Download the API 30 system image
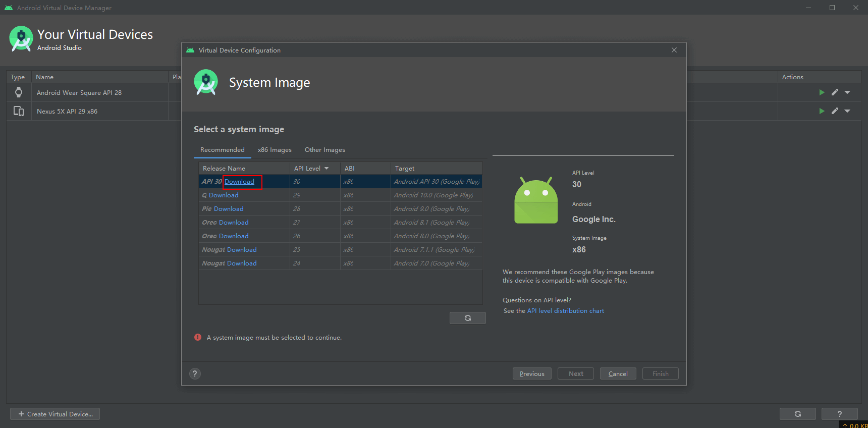Image resolution: width=868 pixels, height=428 pixels. coord(239,182)
